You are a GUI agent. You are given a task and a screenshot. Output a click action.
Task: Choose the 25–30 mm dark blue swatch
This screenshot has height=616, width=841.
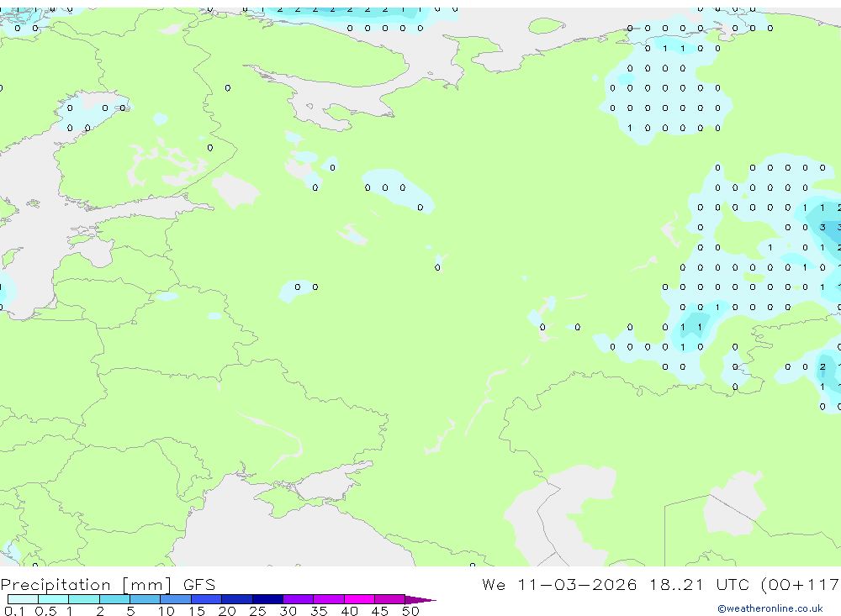click(267, 599)
